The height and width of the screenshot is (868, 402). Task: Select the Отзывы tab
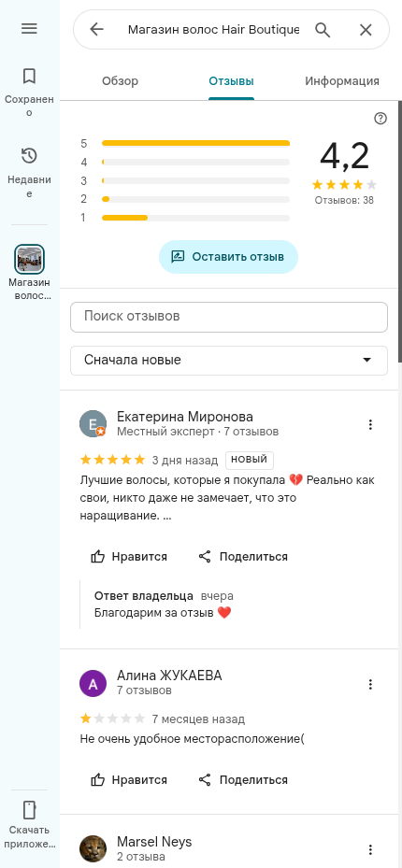[x=231, y=81]
